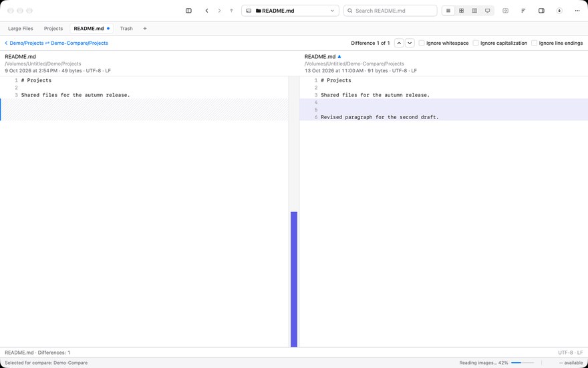Screen dimensions: 588x368
Task: Open the downloads activity icon
Action: click(x=559, y=11)
